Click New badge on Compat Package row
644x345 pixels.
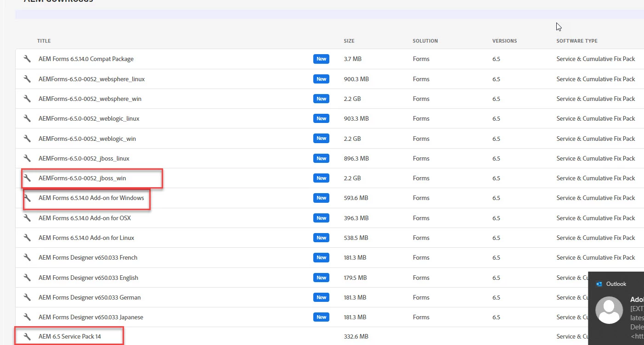(322, 59)
